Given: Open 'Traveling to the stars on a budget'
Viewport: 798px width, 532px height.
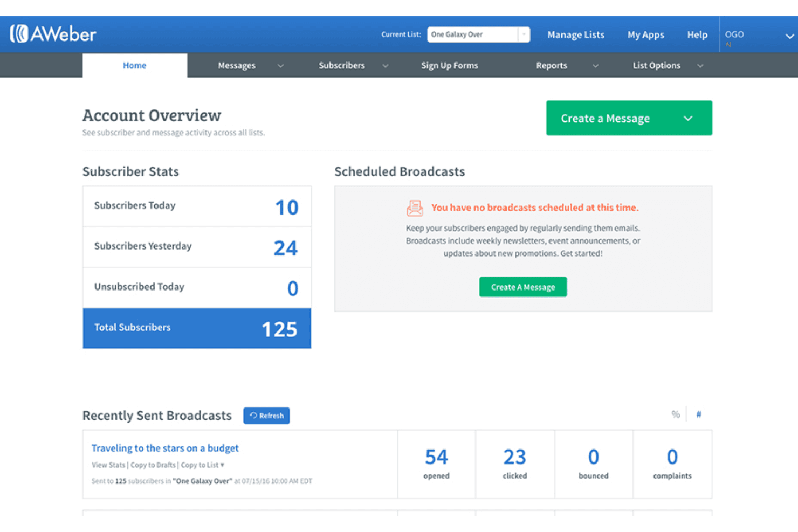Looking at the screenshot, I should coord(165,448).
